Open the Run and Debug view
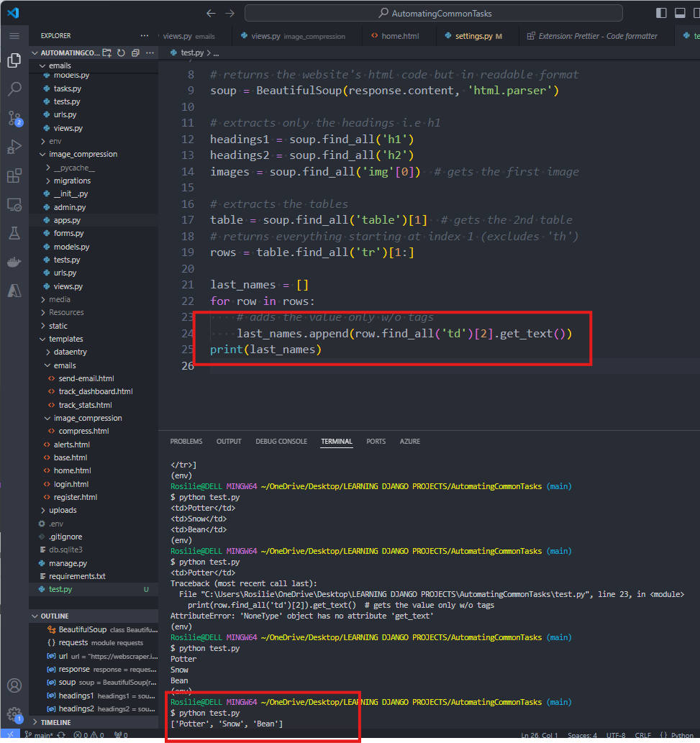This screenshot has height=743, width=700. tap(14, 147)
